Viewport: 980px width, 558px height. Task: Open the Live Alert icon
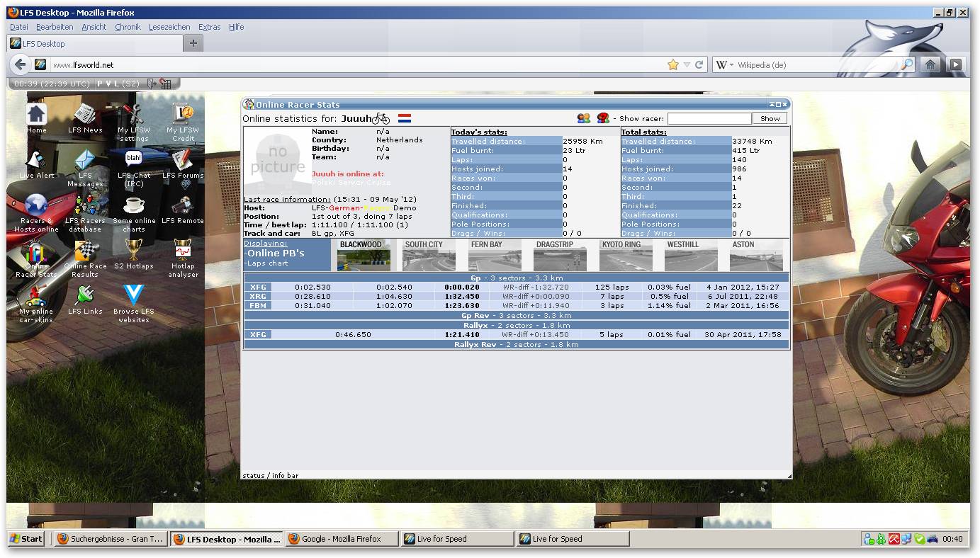(36, 159)
